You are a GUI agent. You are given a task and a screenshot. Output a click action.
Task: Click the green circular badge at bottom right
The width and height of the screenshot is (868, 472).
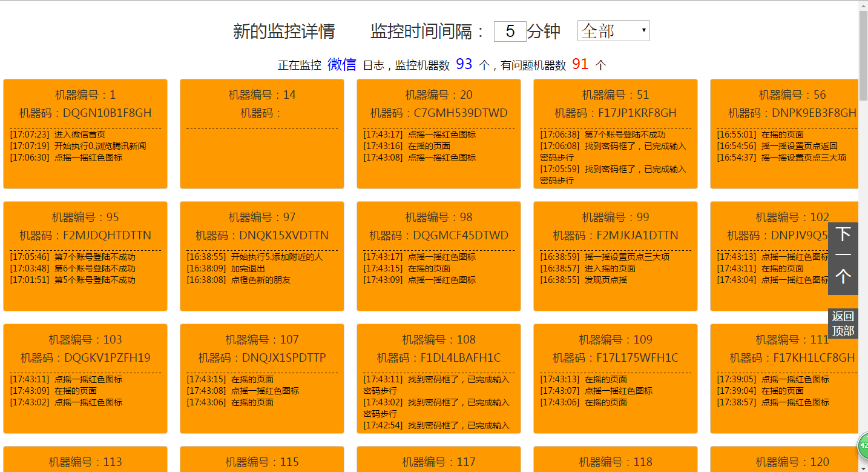[864, 446]
